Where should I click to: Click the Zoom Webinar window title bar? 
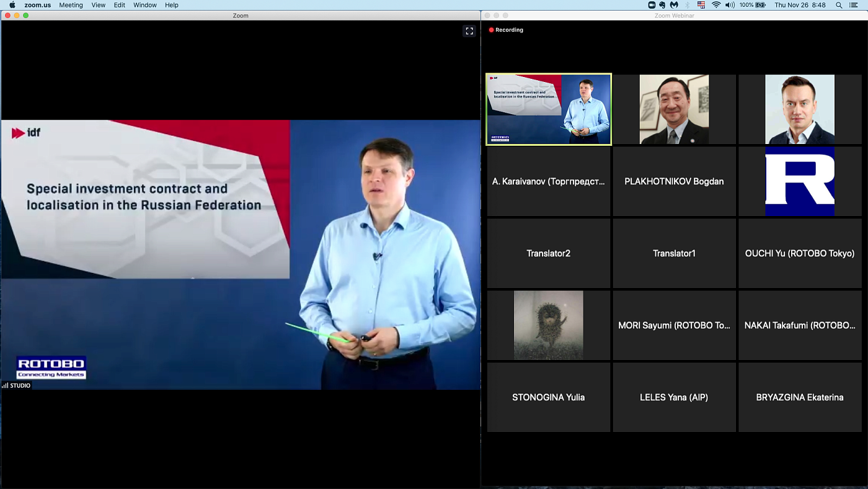(674, 16)
